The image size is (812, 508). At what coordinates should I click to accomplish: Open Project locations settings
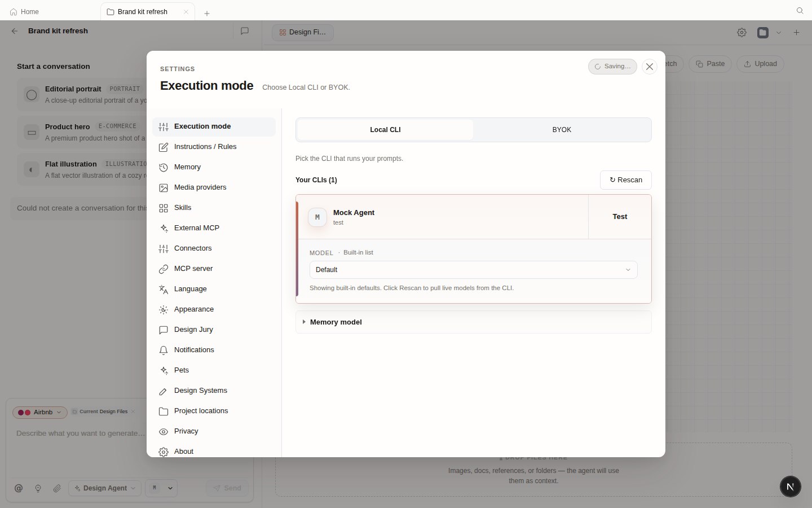[x=214, y=411]
